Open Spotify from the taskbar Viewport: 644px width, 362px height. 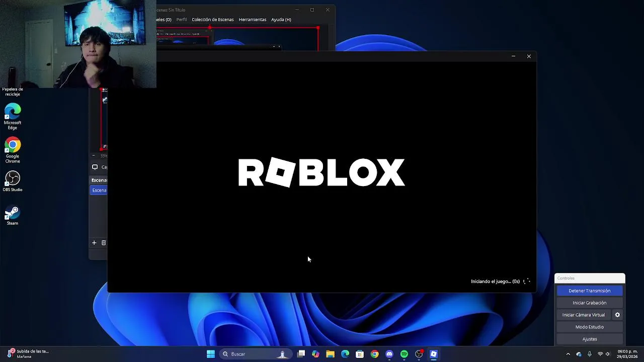coord(404,354)
